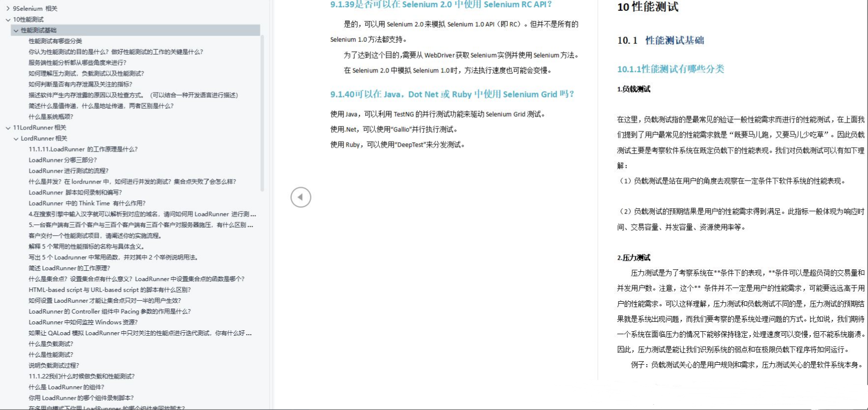Image resolution: width=868 pixels, height=410 pixels.
Task: Click the line mentioning TestNG 的并行测试功能
Action: [x=438, y=114]
